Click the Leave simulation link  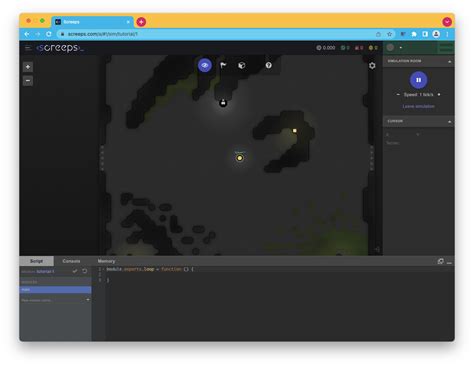(418, 106)
